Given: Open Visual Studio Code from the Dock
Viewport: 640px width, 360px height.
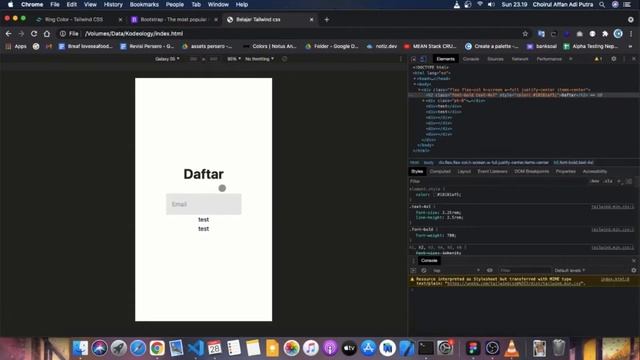Looking at the screenshot, I should click(x=195, y=348).
